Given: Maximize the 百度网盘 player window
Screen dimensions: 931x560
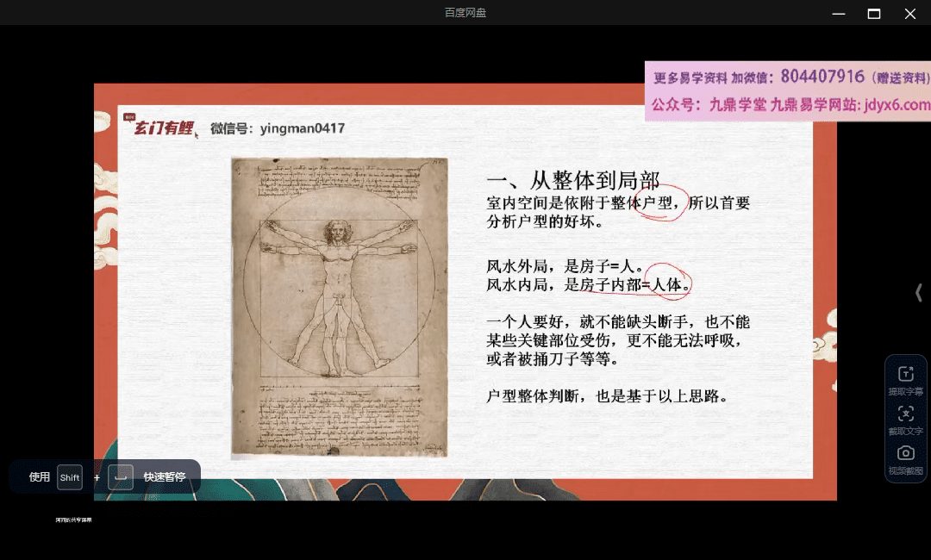Looking at the screenshot, I should tap(873, 13).
